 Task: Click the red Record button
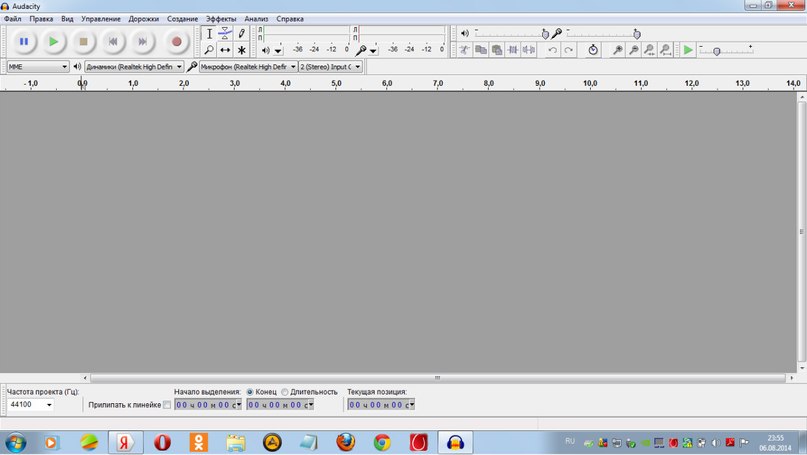coord(177,42)
